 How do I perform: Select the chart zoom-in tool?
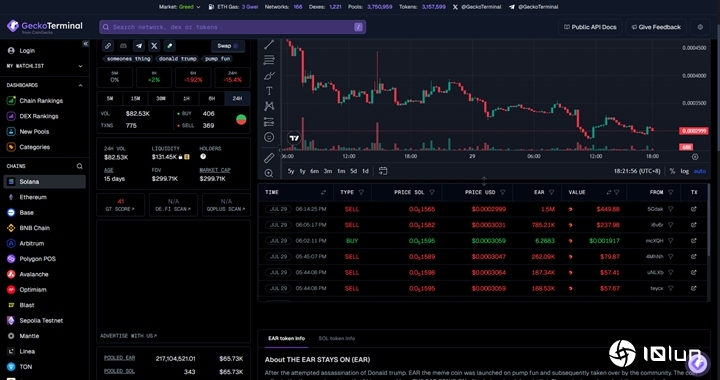[269, 173]
